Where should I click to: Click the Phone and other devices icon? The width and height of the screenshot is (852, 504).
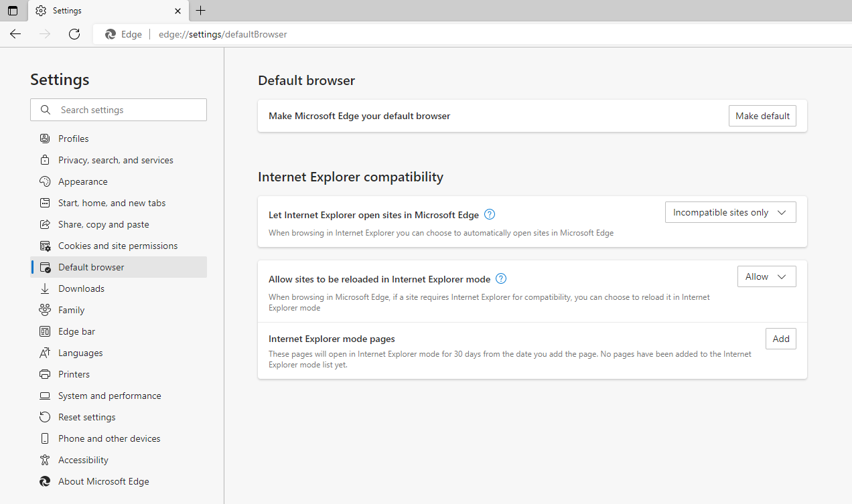(x=45, y=438)
